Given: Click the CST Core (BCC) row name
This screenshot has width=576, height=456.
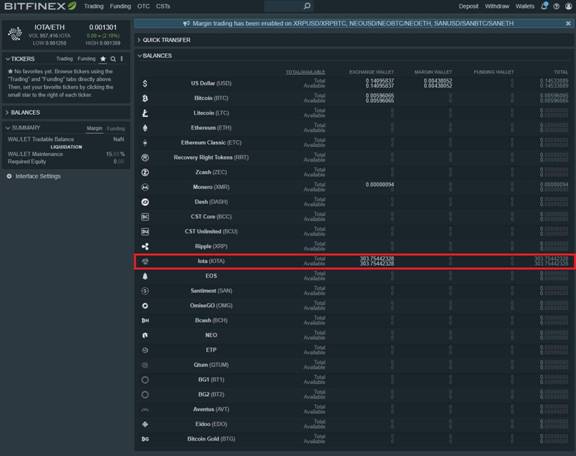Looking at the screenshot, I should click(211, 217).
